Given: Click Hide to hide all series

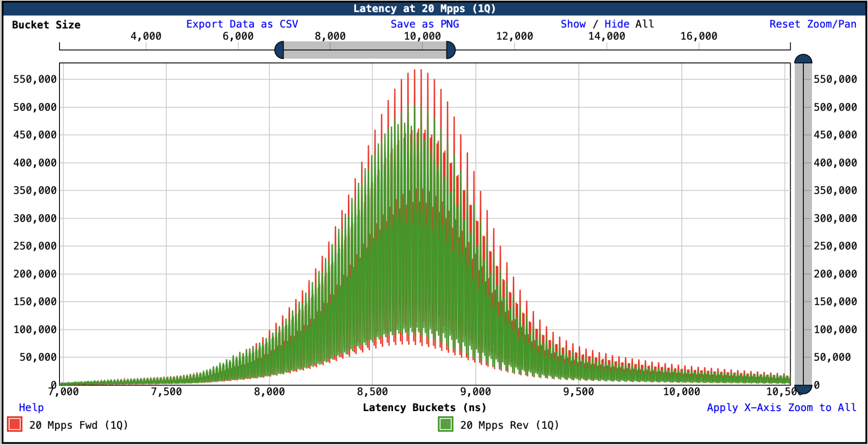Looking at the screenshot, I should pyautogui.click(x=617, y=24).
